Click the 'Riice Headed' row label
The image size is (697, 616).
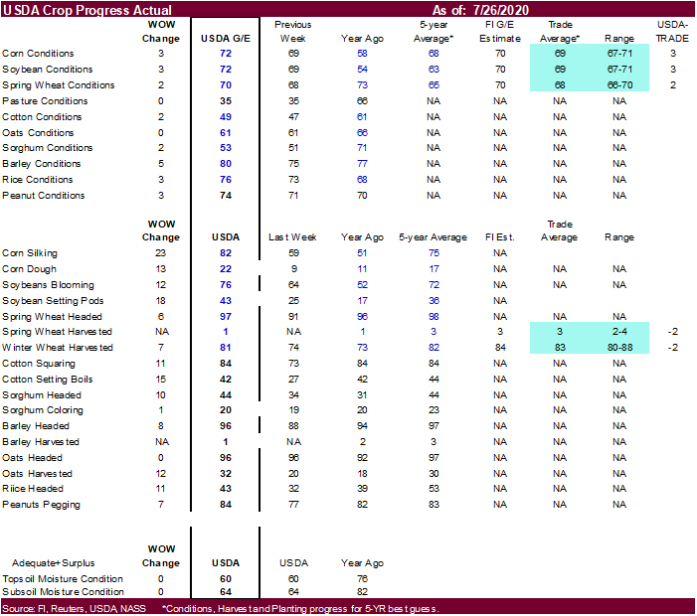(33, 489)
